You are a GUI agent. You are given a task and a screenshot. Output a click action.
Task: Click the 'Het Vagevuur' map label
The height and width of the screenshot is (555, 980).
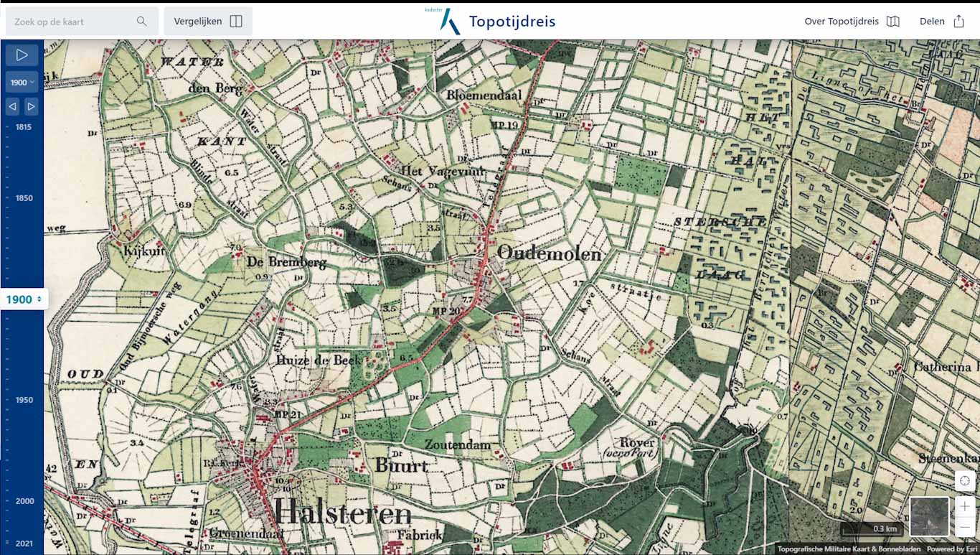click(x=443, y=171)
